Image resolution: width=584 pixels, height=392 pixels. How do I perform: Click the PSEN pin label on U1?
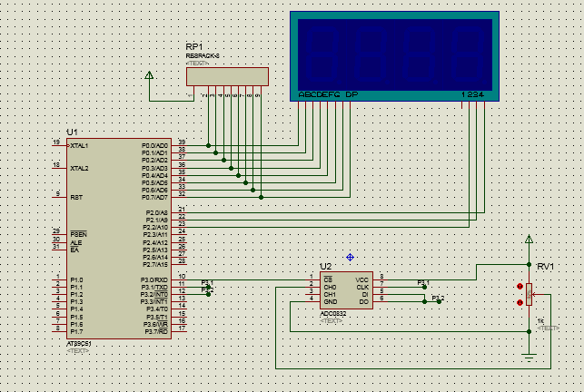[x=79, y=234]
